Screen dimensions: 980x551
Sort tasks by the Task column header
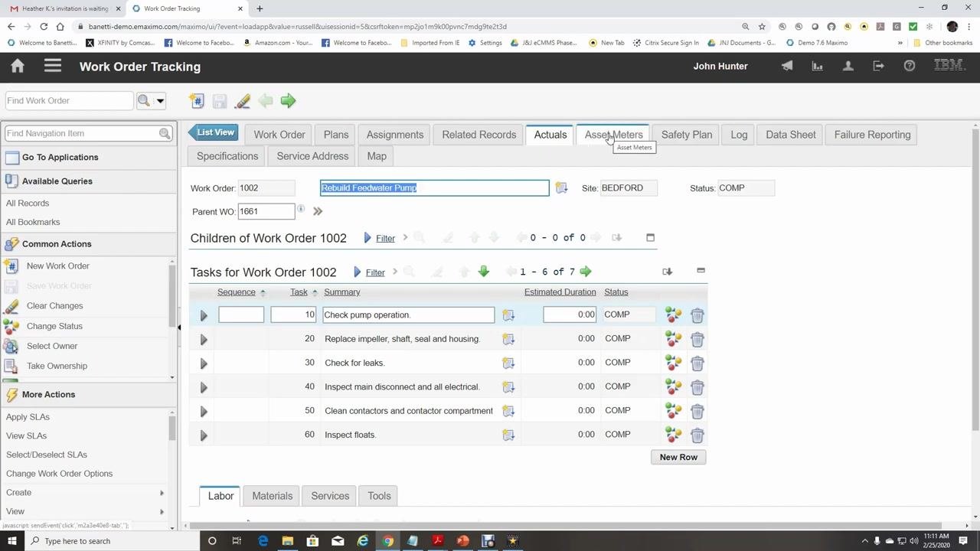[299, 292]
